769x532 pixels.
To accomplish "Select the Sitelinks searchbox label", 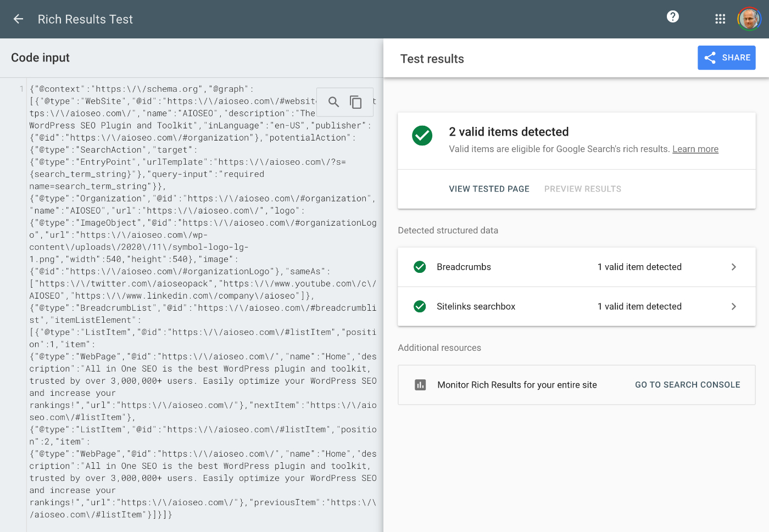I will tap(476, 306).
